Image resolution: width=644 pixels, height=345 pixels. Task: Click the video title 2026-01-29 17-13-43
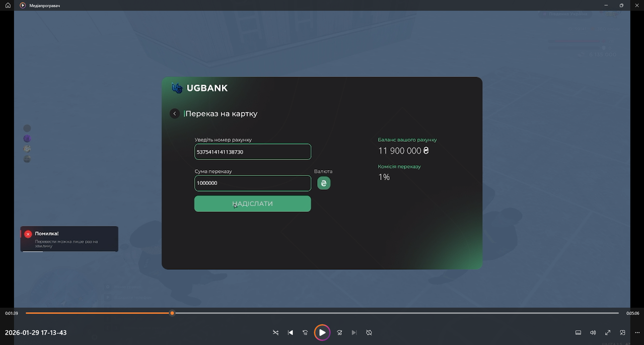[x=36, y=332]
